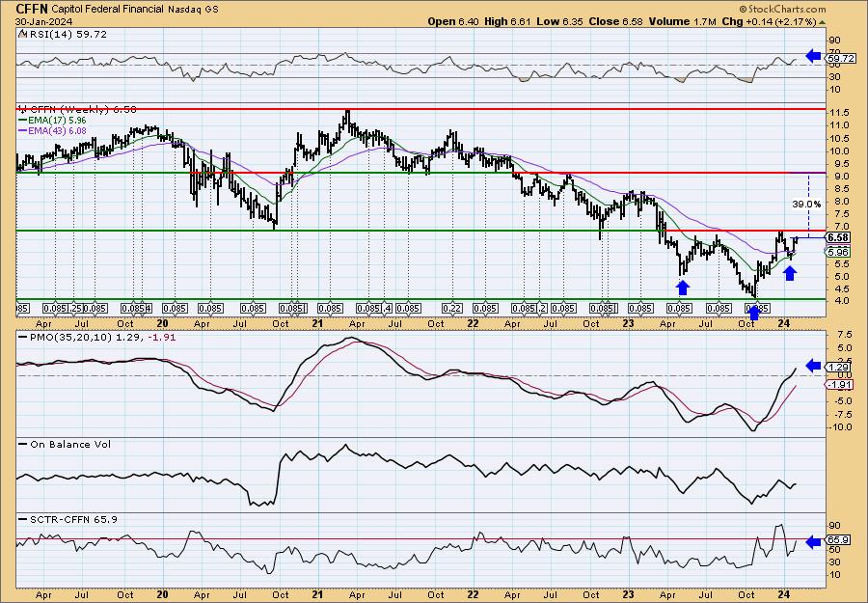
Task: Select the SCTR-CFFN 65.9 panel label
Action: (72, 519)
